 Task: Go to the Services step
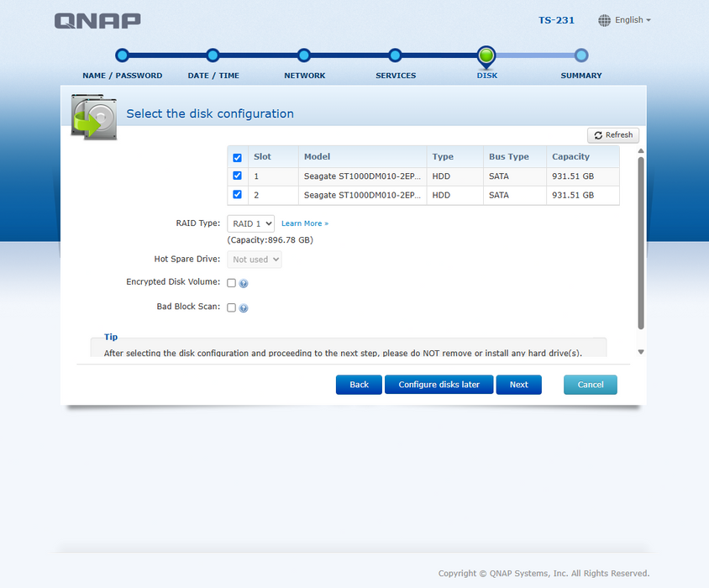click(395, 55)
